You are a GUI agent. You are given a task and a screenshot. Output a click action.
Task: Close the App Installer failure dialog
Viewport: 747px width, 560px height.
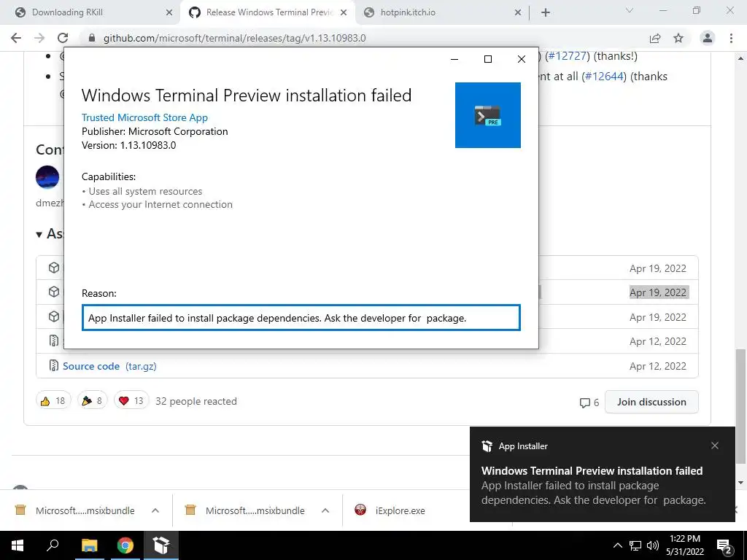pyautogui.click(x=521, y=59)
